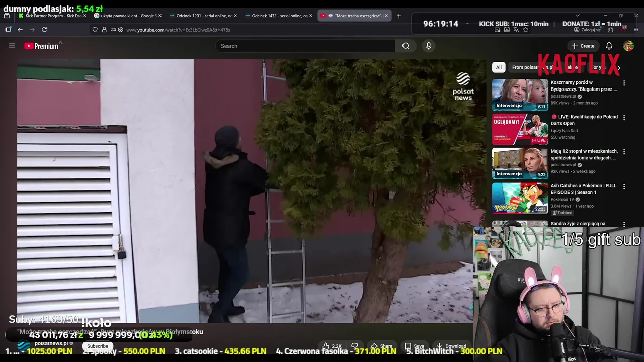Viewport: 644px width, 362px height.
Task: Click the Download button
Action: click(451, 346)
